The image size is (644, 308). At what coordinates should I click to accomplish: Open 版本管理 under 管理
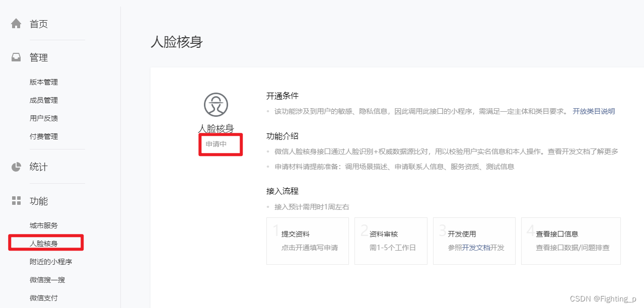[44, 82]
